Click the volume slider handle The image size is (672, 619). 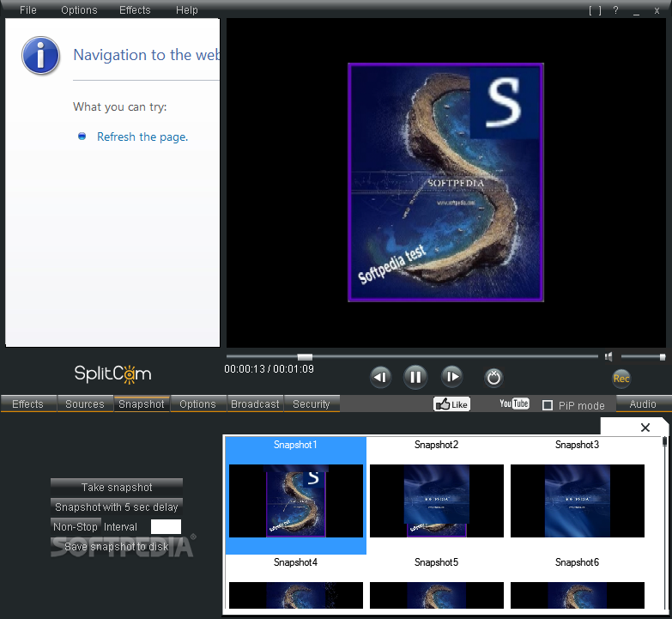[x=663, y=356]
